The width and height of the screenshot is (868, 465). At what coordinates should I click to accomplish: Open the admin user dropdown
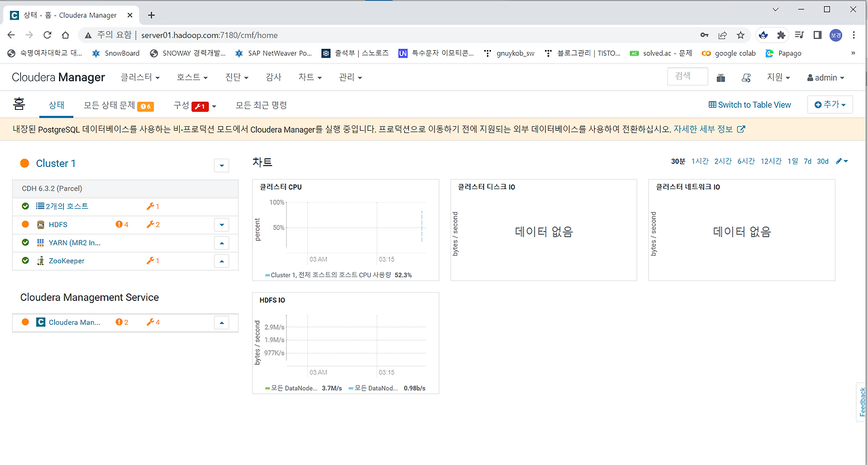tap(826, 78)
